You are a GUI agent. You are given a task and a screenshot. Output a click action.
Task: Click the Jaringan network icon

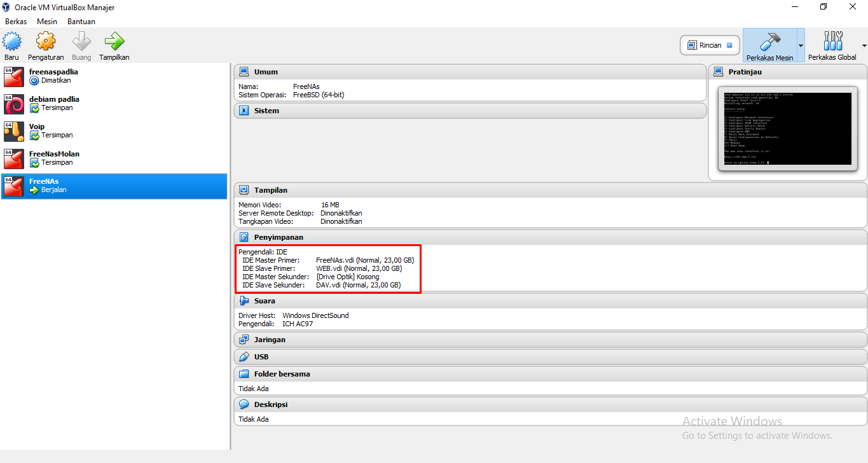[244, 340]
